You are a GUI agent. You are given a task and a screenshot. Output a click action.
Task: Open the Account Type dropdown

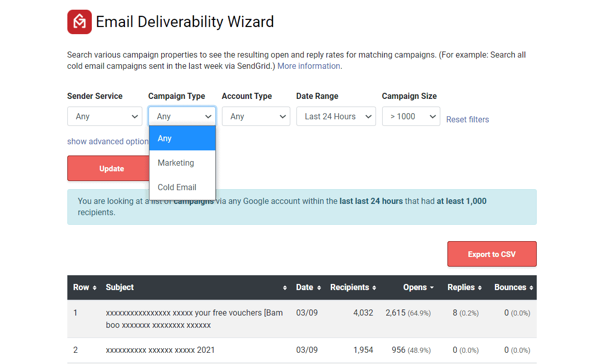(256, 116)
